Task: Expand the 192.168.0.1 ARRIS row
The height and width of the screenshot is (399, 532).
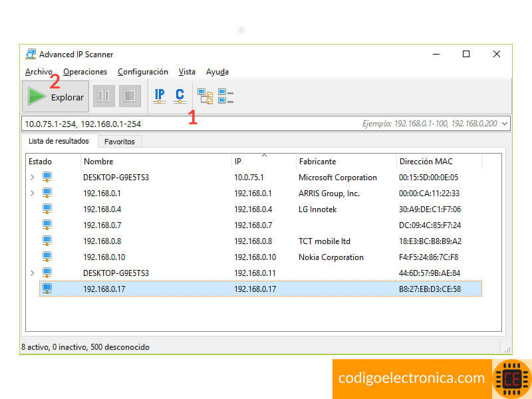Action: pos(32,193)
